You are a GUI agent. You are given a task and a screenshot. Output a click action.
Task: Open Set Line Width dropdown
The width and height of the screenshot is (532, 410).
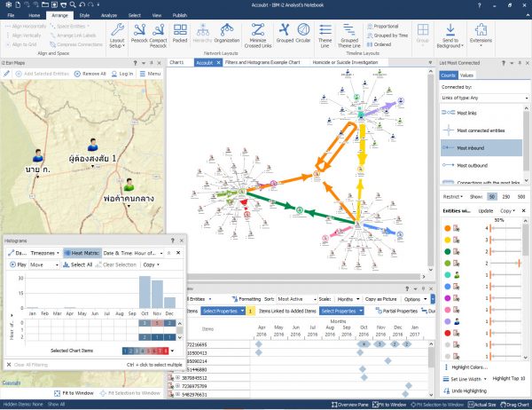coord(465,379)
